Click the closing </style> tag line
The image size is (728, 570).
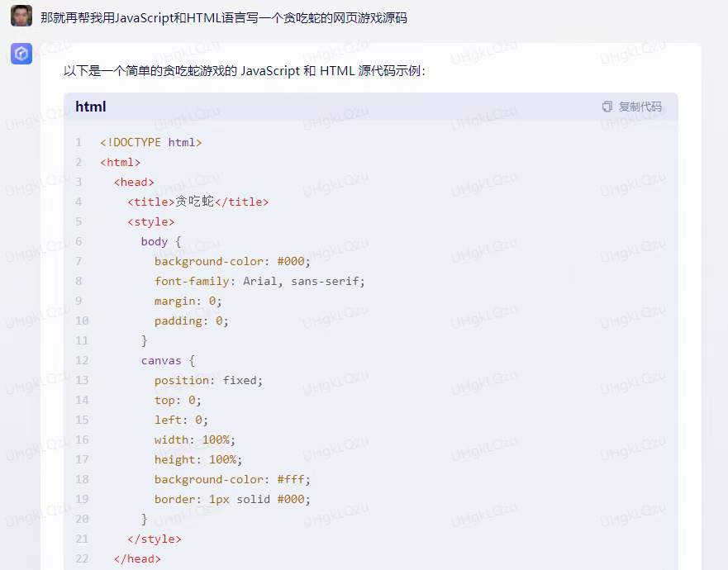coord(155,539)
